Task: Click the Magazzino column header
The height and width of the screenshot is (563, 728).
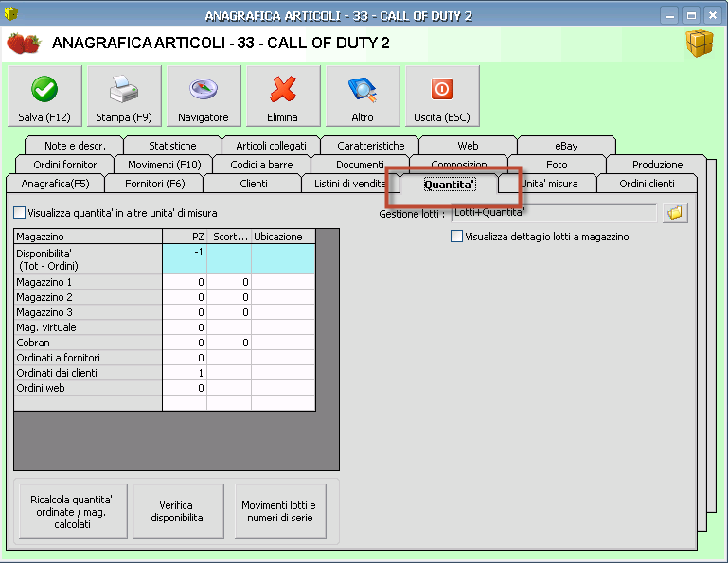Action: 88,237
